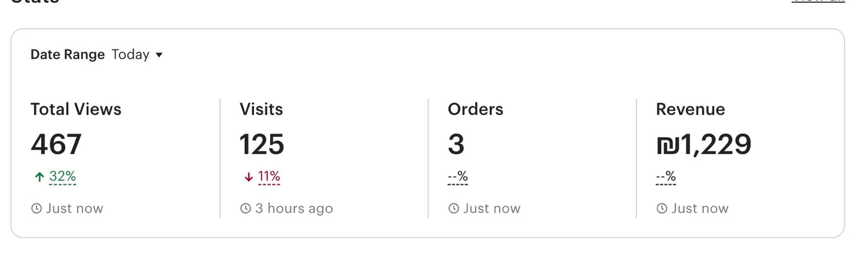Select the Revenue stat heading
Viewport: 868px width, 260px height.
click(690, 109)
